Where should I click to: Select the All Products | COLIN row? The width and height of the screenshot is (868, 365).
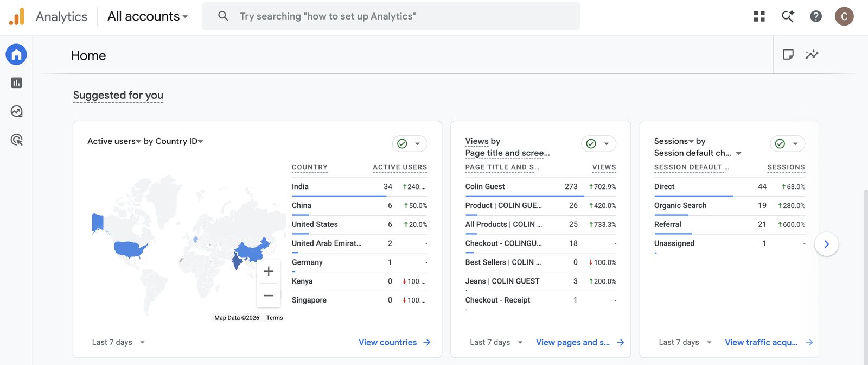coord(541,224)
